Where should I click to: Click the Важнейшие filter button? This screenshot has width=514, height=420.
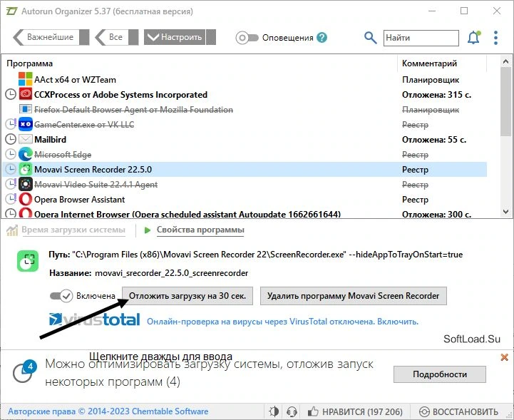tap(46, 37)
